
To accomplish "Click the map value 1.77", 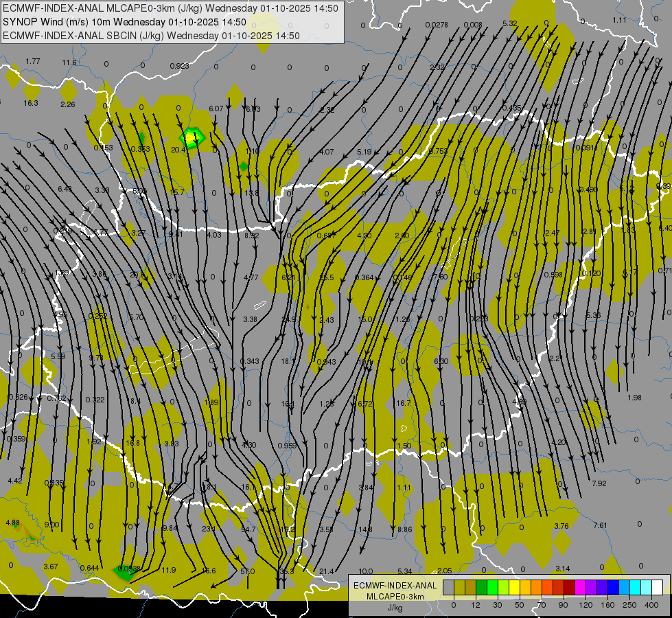I will coord(32,61).
